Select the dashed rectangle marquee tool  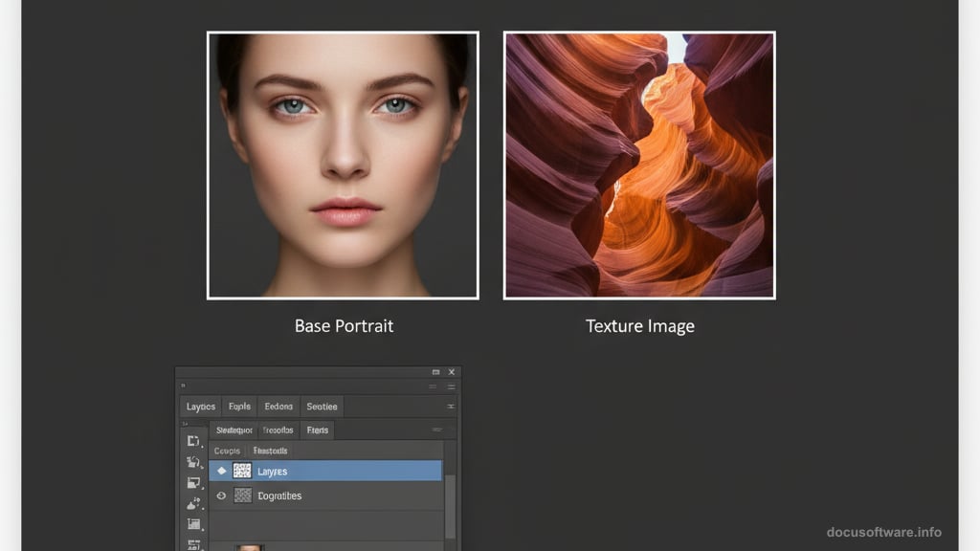coord(193,441)
